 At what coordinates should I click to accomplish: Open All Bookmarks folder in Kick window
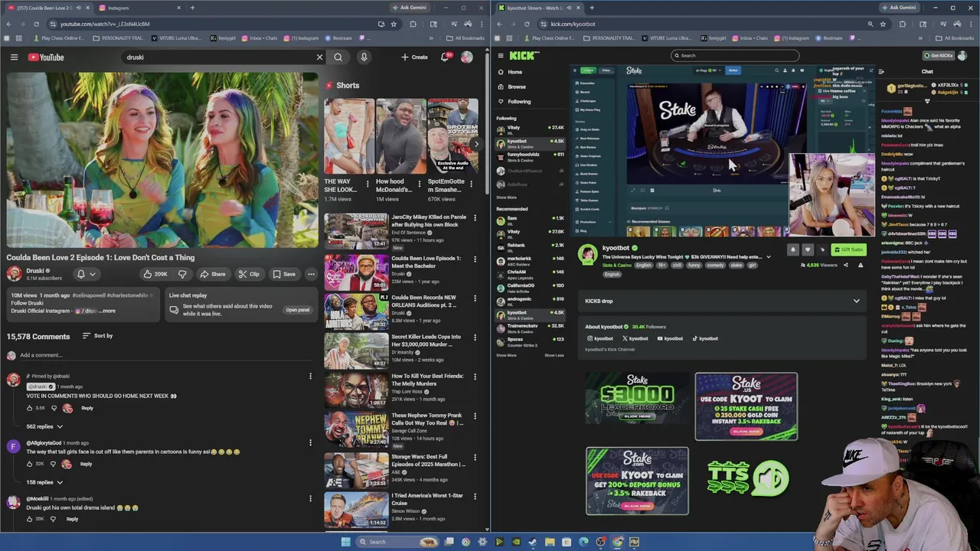coord(955,38)
